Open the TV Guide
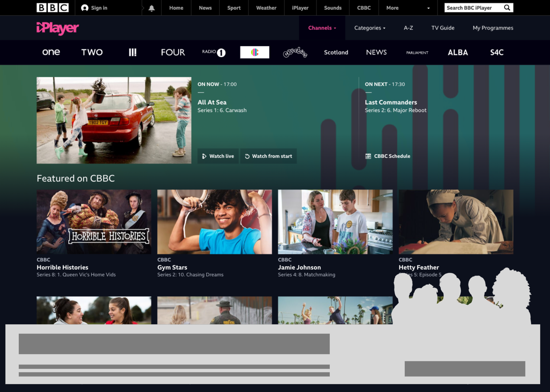Screen dimensions: 550x392 pyautogui.click(x=443, y=28)
